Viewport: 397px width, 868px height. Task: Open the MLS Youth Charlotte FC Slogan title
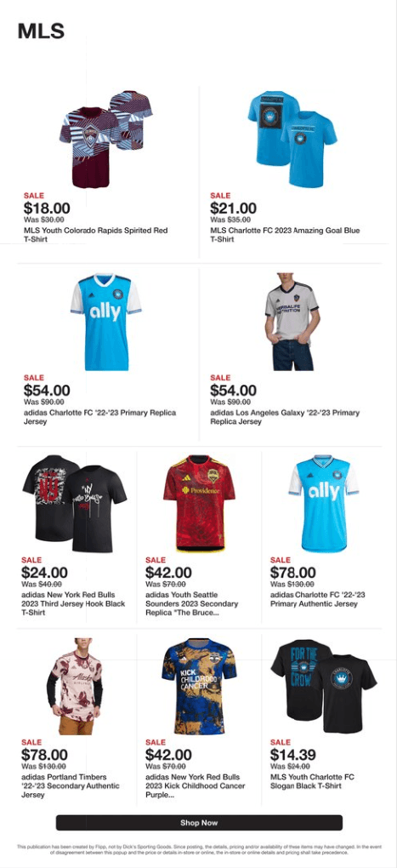click(x=312, y=781)
